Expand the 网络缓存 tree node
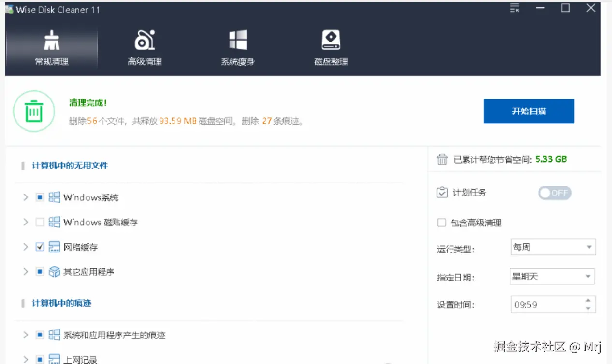The height and width of the screenshot is (364, 612). [26, 247]
